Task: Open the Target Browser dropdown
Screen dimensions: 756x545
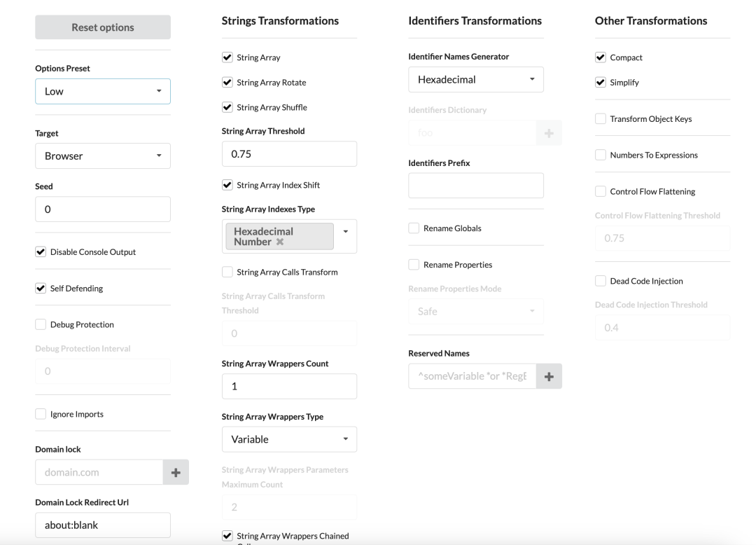Action: 103,156
